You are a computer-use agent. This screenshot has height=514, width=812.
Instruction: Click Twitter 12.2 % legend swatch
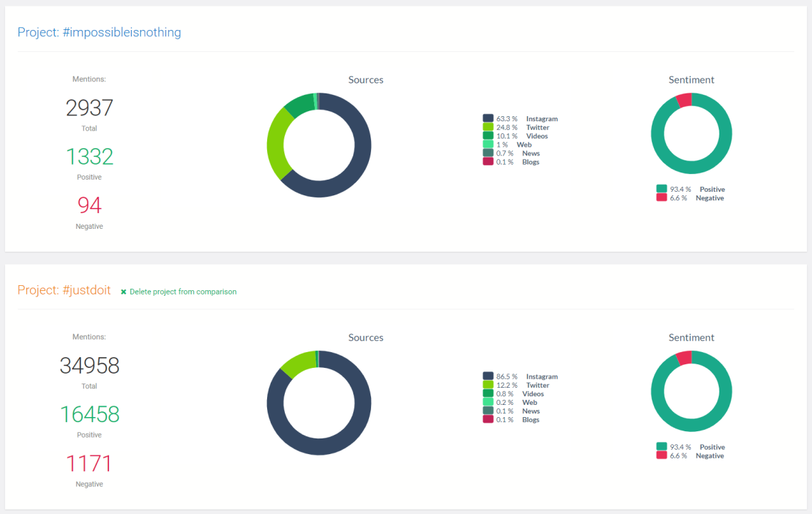pyautogui.click(x=488, y=384)
